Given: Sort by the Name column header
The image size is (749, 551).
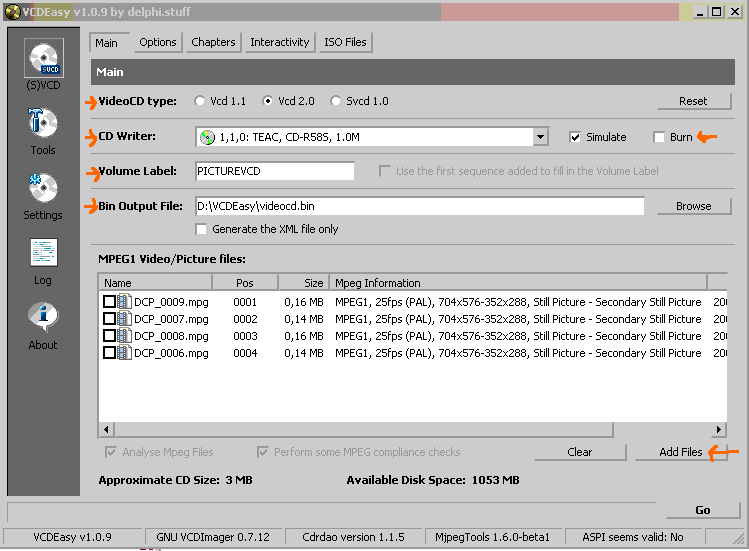Looking at the screenshot, I should coord(155,283).
